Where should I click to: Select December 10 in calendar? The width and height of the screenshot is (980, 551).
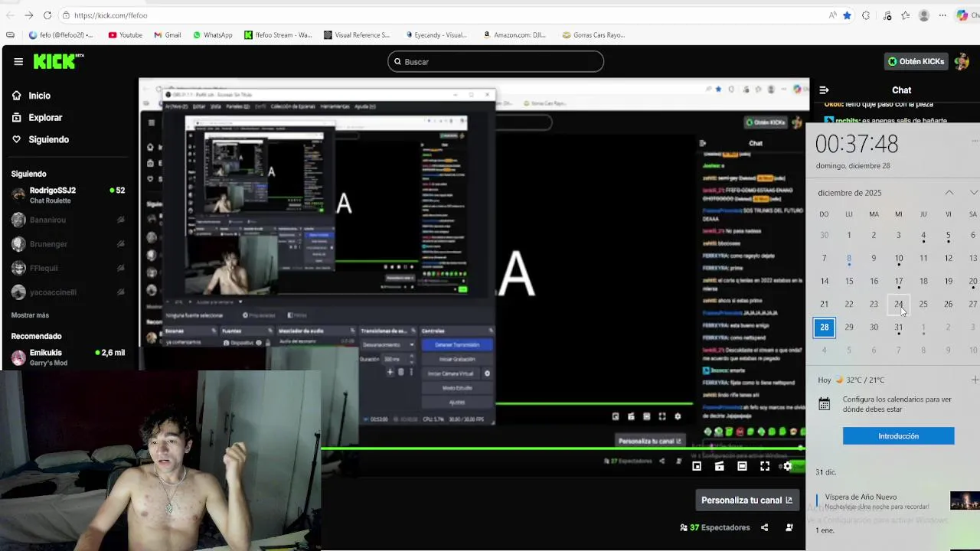click(898, 259)
